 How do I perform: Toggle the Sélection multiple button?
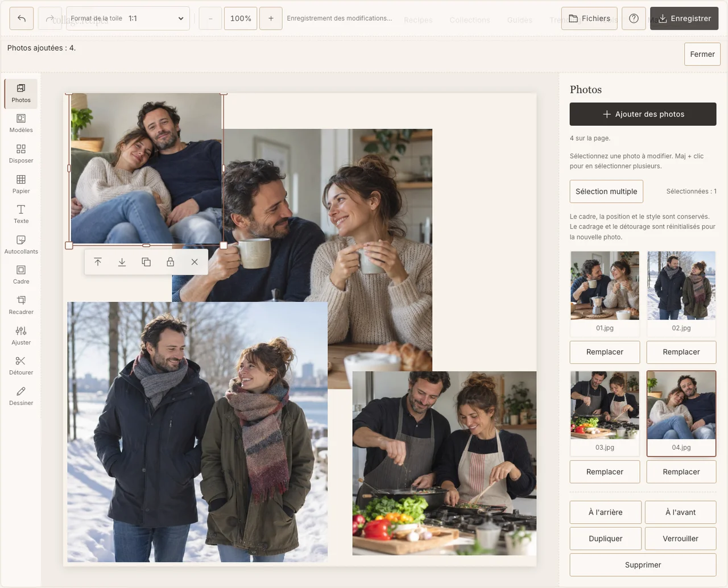coord(606,192)
